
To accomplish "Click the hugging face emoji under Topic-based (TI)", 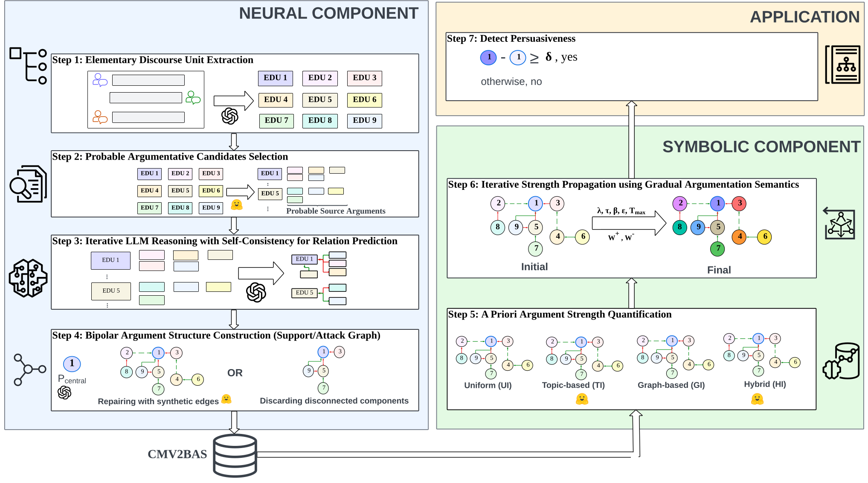I will pyautogui.click(x=582, y=399).
